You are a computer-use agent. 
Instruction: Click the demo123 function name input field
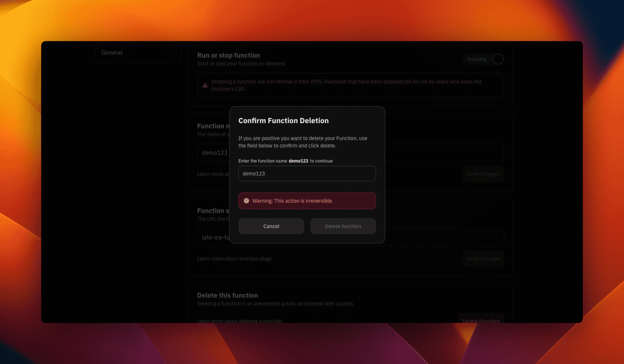tap(307, 173)
